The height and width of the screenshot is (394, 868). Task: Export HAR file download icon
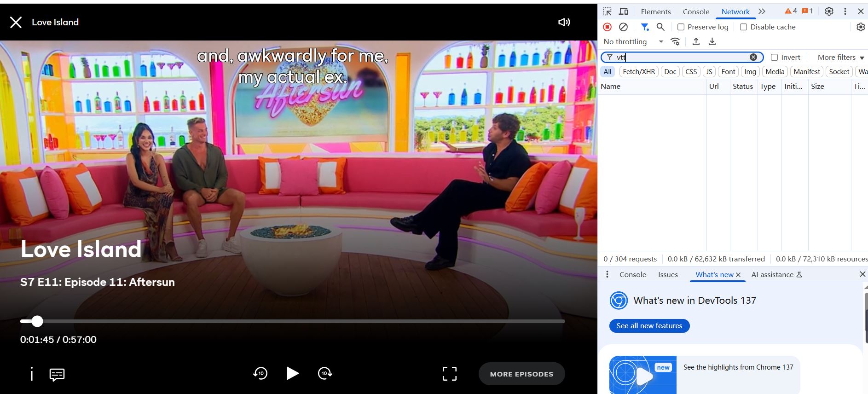712,42
